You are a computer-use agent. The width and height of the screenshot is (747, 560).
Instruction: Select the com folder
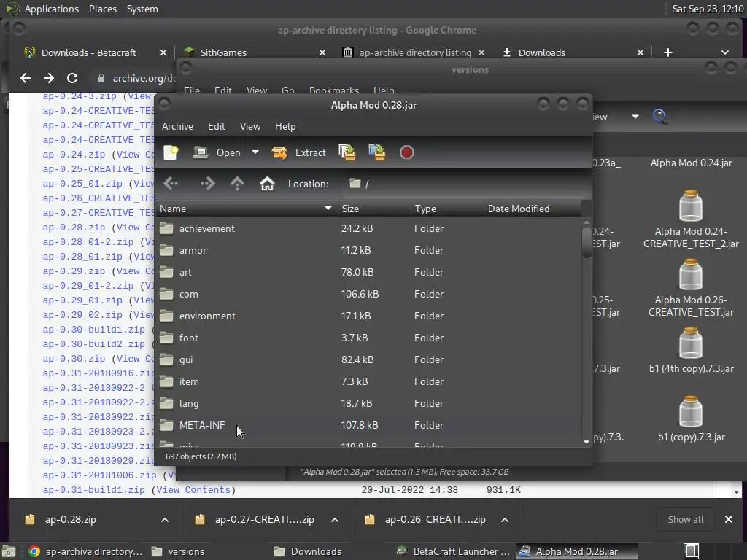pos(368,295)
